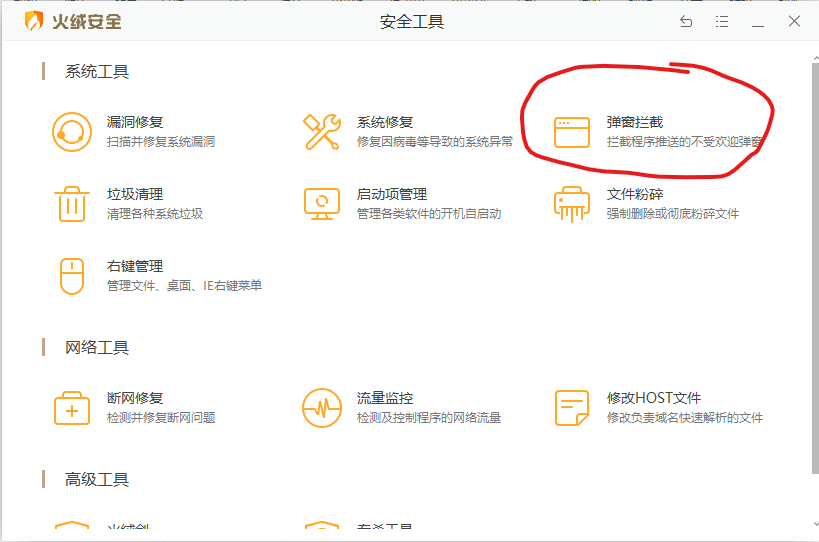Open the 右键管理 mouse icon
819x542 pixels.
click(x=72, y=276)
